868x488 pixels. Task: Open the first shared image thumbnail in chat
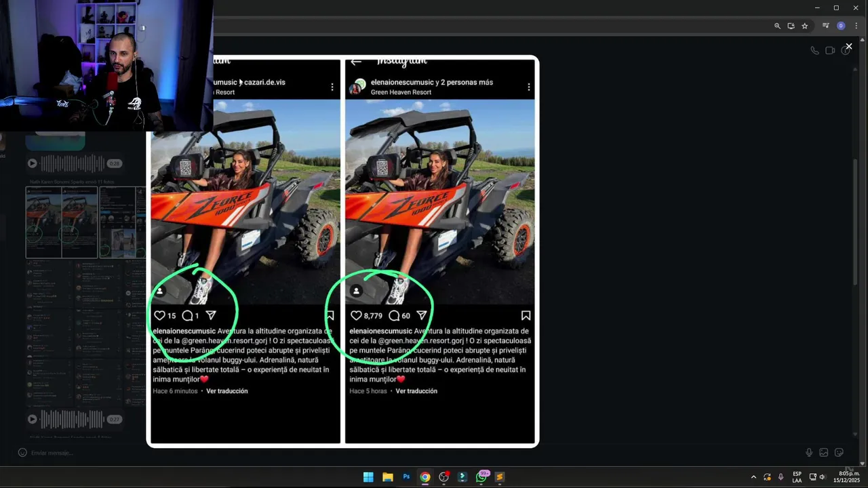pyautogui.click(x=62, y=223)
